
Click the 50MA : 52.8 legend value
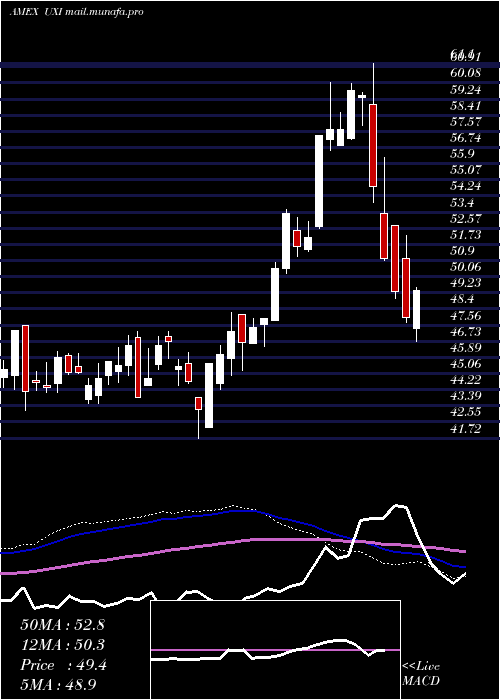[x=62, y=625]
